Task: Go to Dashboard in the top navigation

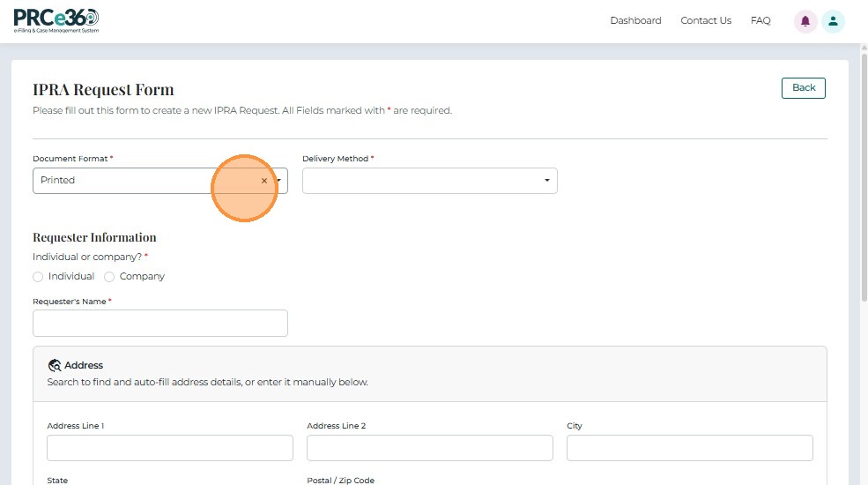Action: click(x=635, y=21)
